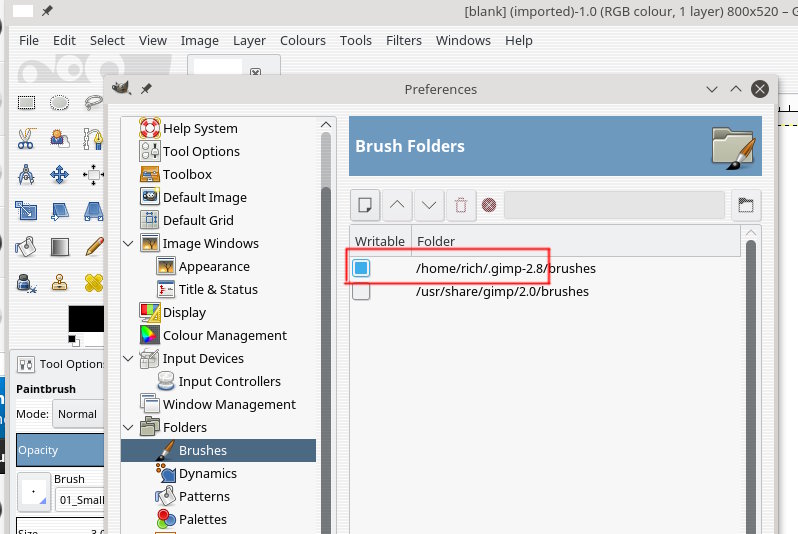
Task: Open the Select menu
Action: click(x=107, y=40)
